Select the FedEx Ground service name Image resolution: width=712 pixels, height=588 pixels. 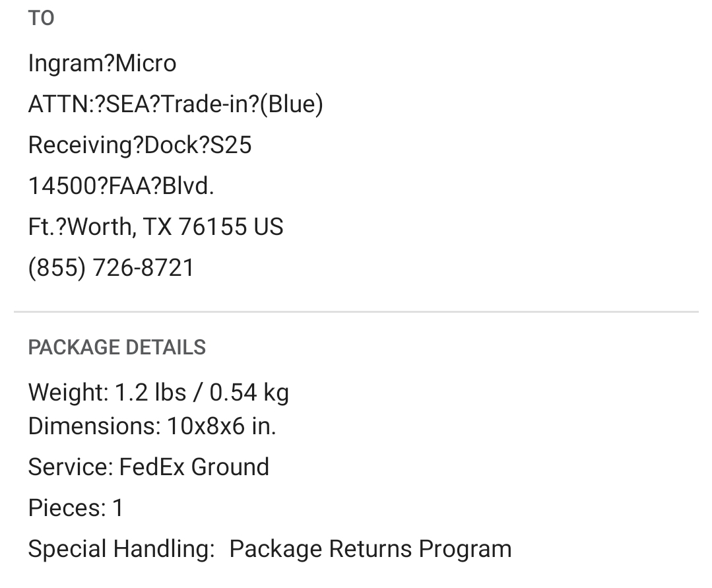click(x=195, y=467)
